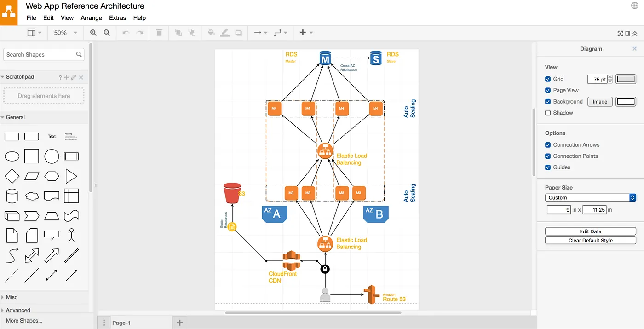
Task: Open the 50% zoom level dropdown
Action: [x=65, y=33]
